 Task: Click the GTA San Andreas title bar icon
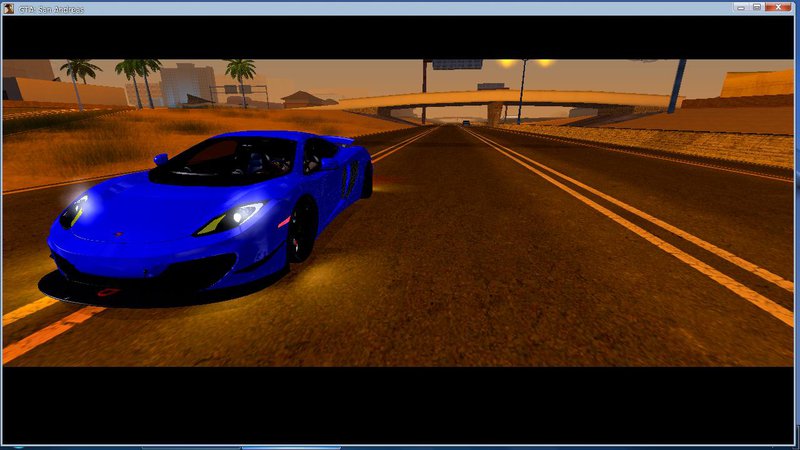pyautogui.click(x=9, y=9)
